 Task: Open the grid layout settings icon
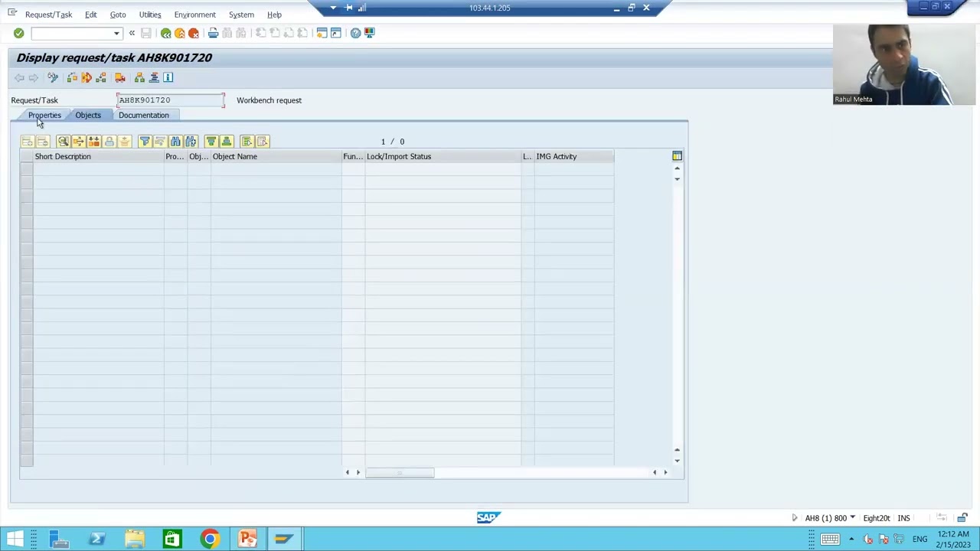click(677, 156)
